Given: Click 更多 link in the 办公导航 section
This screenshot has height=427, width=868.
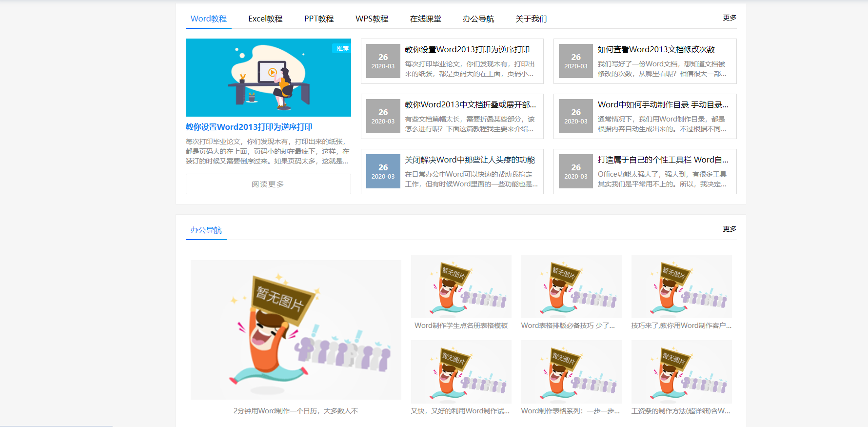Looking at the screenshot, I should coord(730,229).
